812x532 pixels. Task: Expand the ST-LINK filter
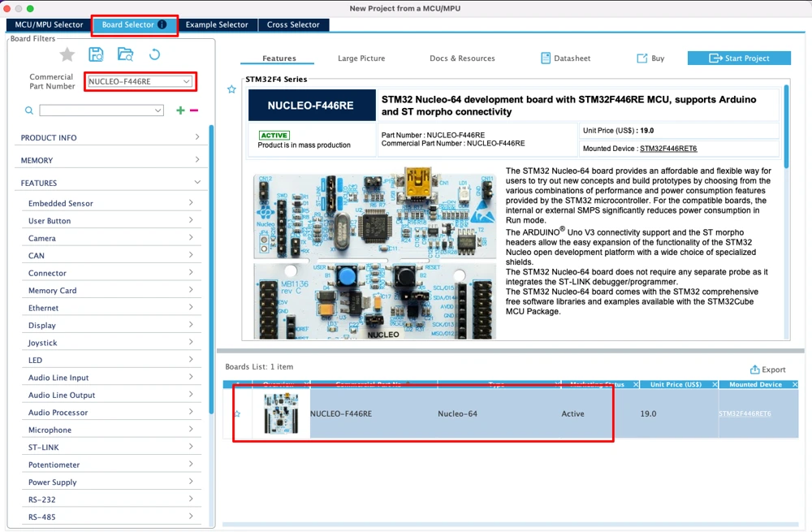(x=111, y=448)
